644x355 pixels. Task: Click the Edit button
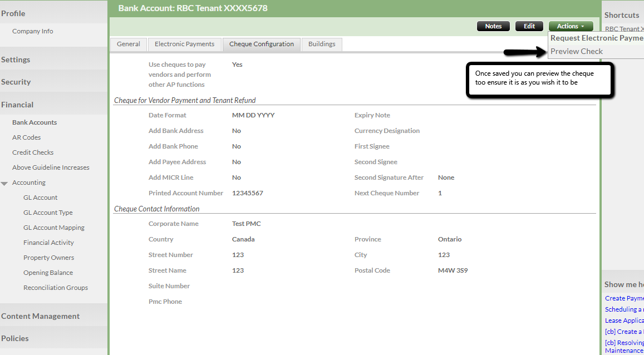(529, 26)
